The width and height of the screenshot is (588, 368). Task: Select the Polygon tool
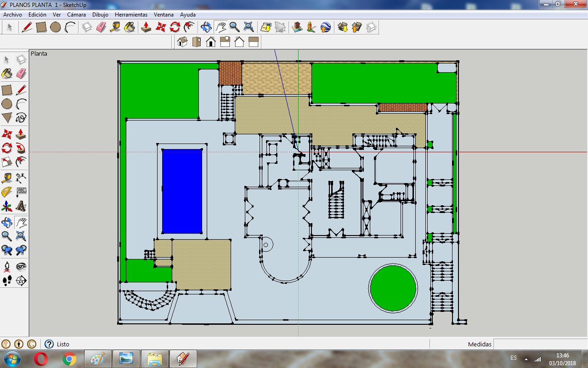[x=7, y=118]
